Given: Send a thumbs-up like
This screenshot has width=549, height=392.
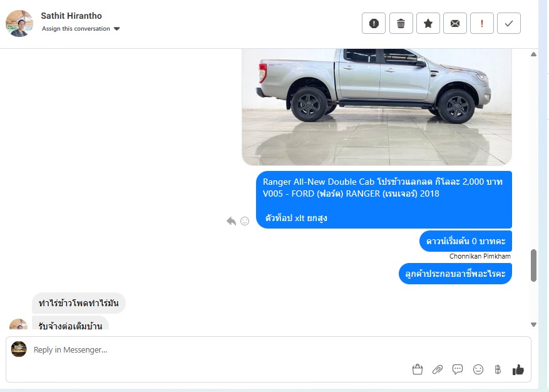Looking at the screenshot, I should (x=518, y=369).
